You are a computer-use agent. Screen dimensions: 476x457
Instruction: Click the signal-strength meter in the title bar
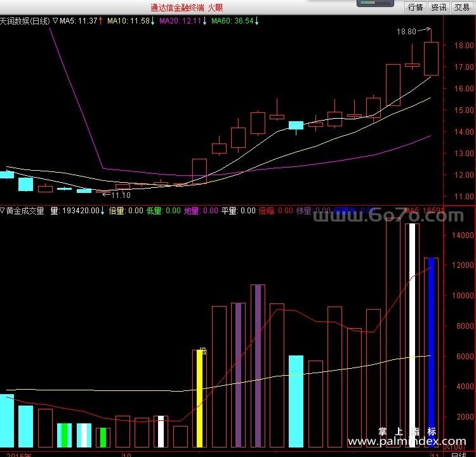(375, 3)
